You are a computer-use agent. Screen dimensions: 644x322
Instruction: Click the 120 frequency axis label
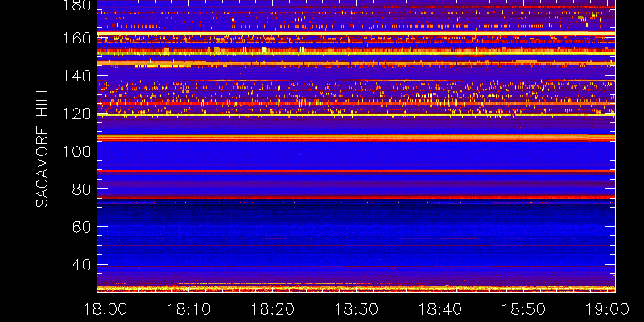coord(76,114)
